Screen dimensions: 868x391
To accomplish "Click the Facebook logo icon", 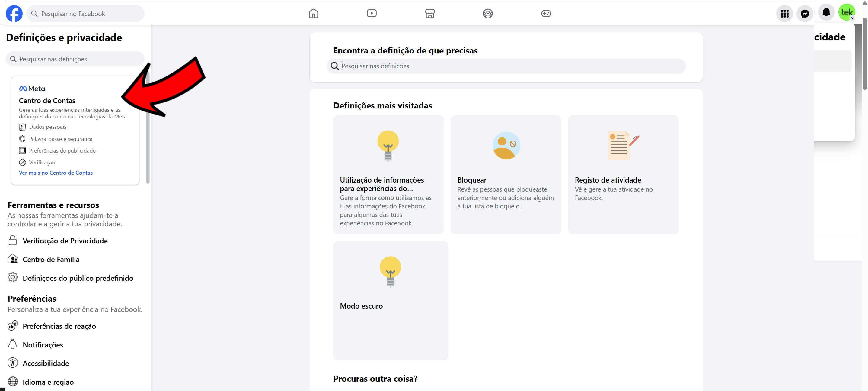I will click(14, 14).
